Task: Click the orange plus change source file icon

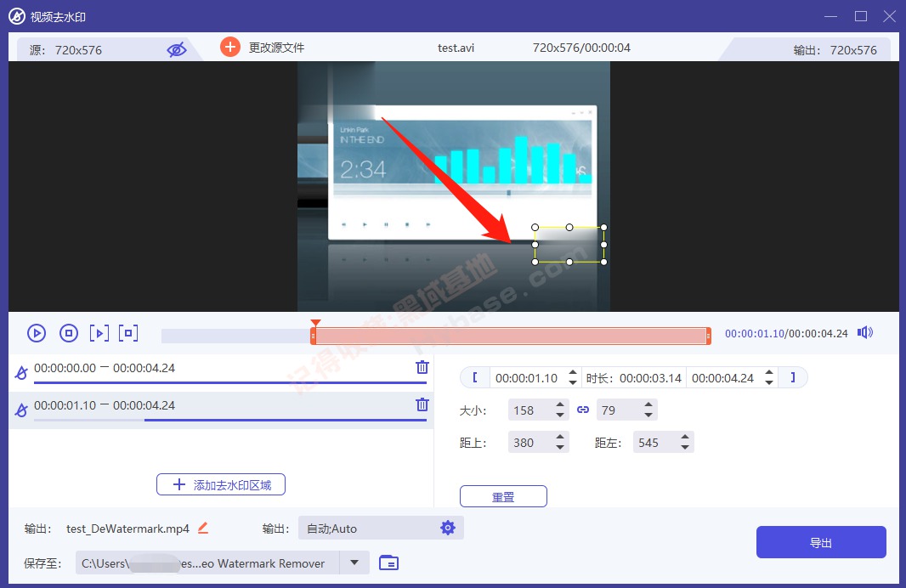Action: (230, 47)
